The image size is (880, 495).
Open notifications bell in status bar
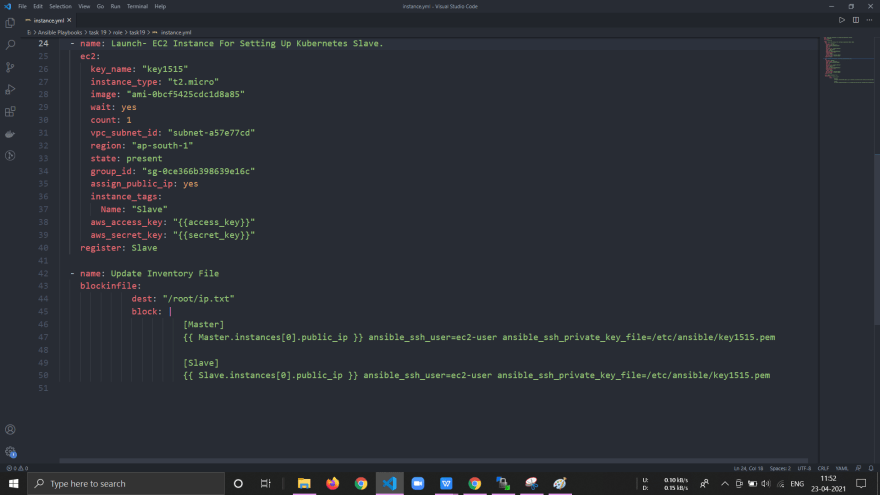point(871,468)
